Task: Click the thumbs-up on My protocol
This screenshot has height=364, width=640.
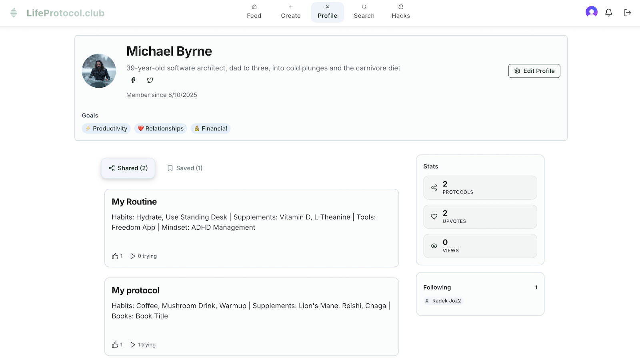Action: click(115, 345)
